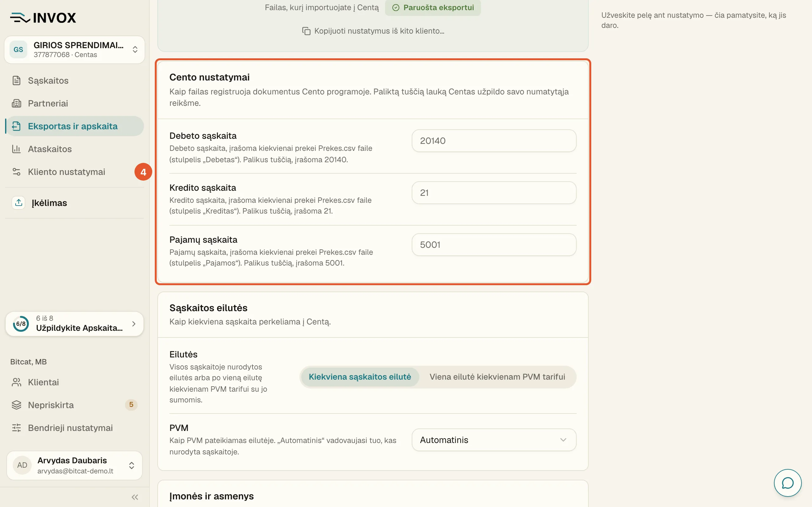Click the Partneriai building icon
This screenshot has width=812, height=507.
[16, 103]
